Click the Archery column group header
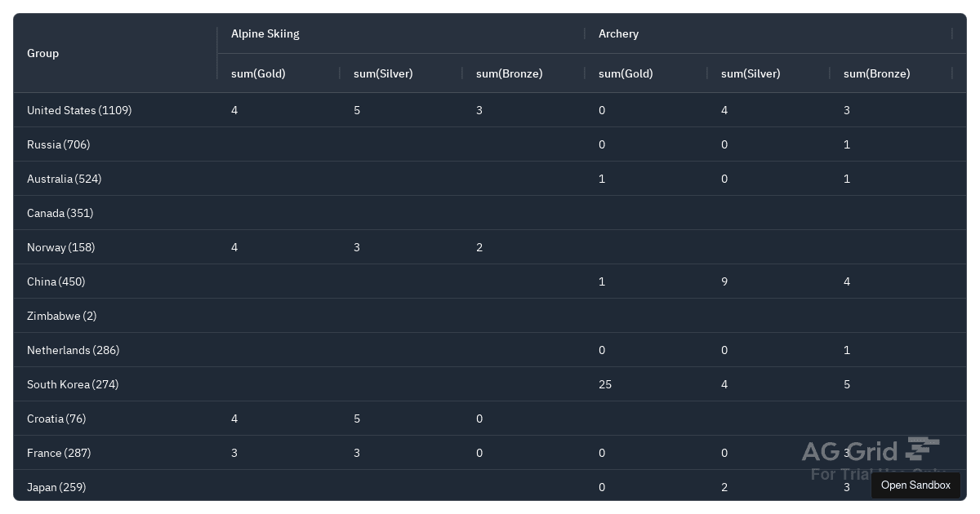This screenshot has width=980, height=514. (768, 33)
